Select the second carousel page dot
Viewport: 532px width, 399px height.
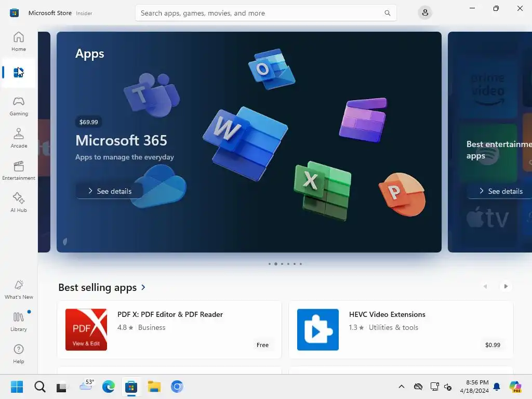pos(276,263)
